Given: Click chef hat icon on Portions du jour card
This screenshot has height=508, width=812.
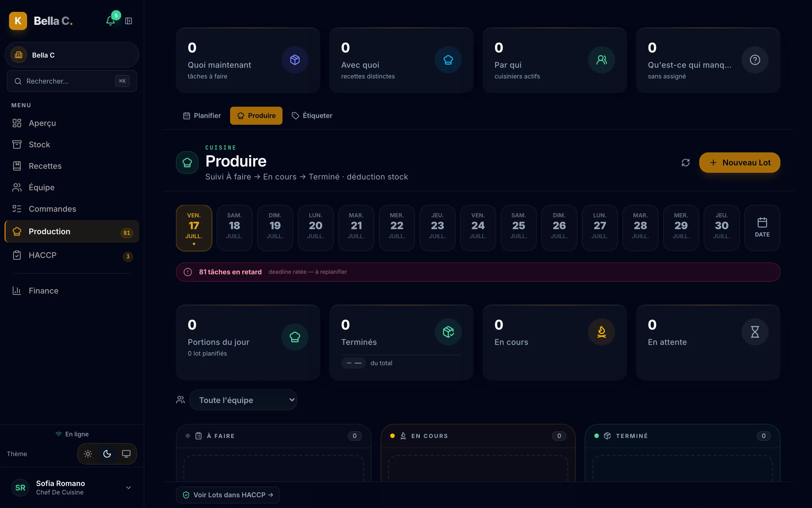Looking at the screenshot, I should point(295,337).
